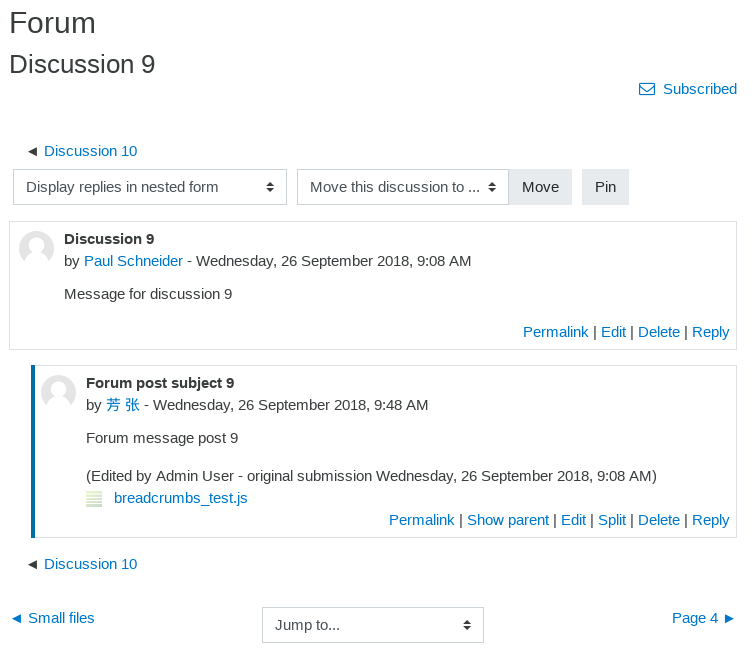Viewport: 753px width, 661px height.
Task: Click the text Message for discussion 9
Action: (148, 294)
